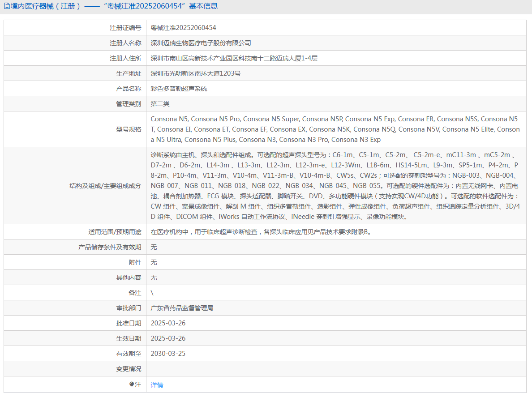Select the expiry date 2030-03-25
Screen dimensions: 532x393
(x=168, y=354)
